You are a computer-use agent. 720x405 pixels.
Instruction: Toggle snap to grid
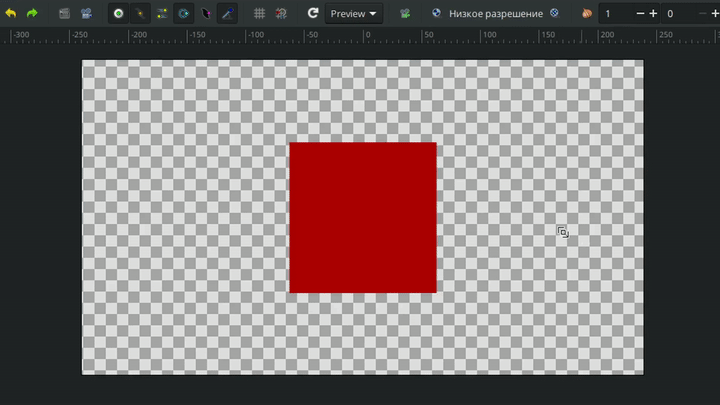point(281,14)
